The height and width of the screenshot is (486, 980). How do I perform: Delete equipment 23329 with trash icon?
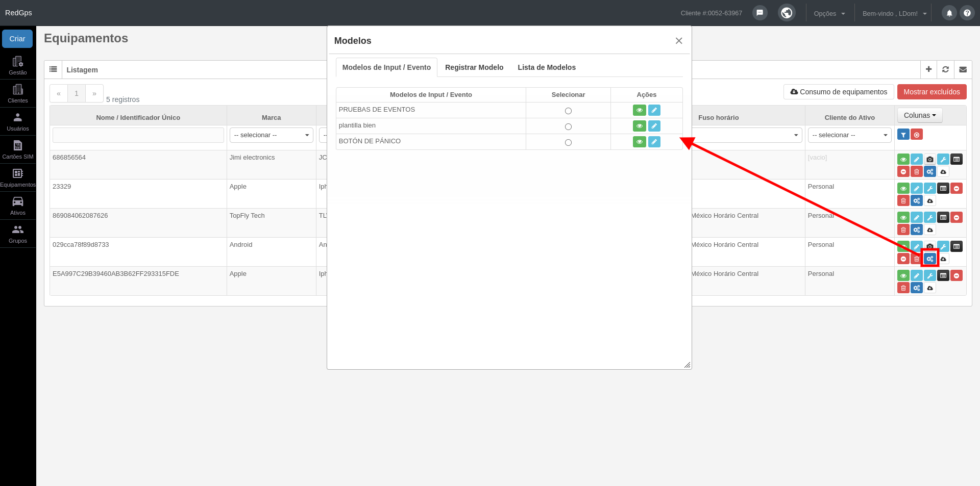[903, 201]
